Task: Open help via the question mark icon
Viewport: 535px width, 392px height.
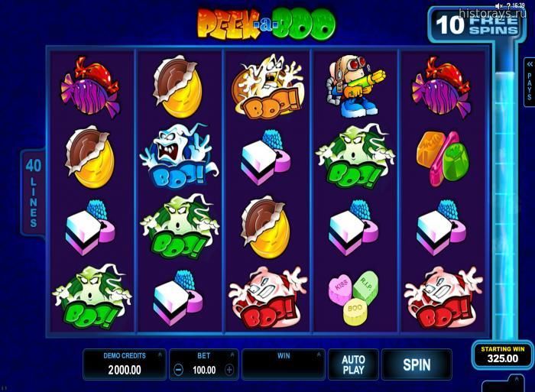Action: point(507,5)
